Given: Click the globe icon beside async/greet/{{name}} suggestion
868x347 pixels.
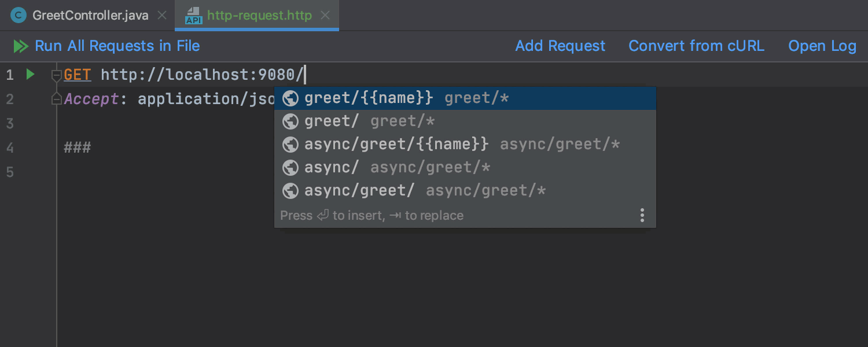Looking at the screenshot, I should [x=290, y=145].
